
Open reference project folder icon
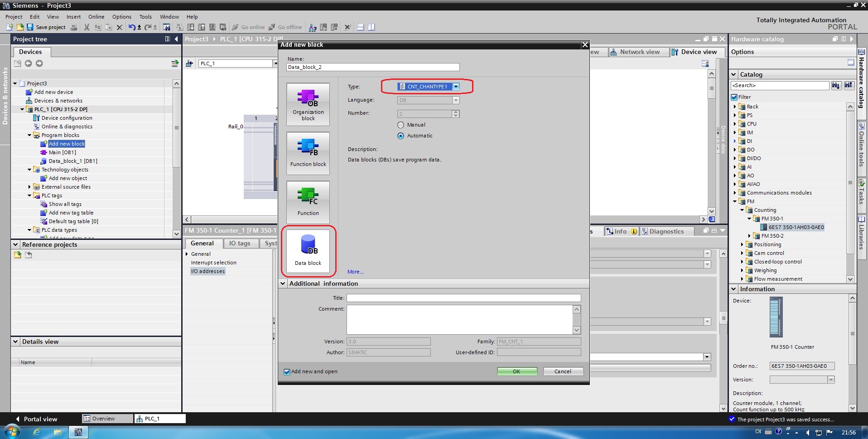tap(17, 255)
